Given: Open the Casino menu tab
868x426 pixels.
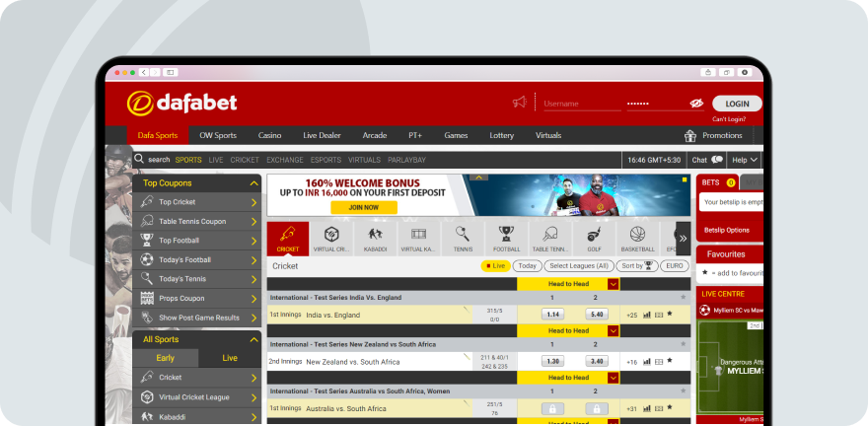Looking at the screenshot, I should tap(269, 135).
